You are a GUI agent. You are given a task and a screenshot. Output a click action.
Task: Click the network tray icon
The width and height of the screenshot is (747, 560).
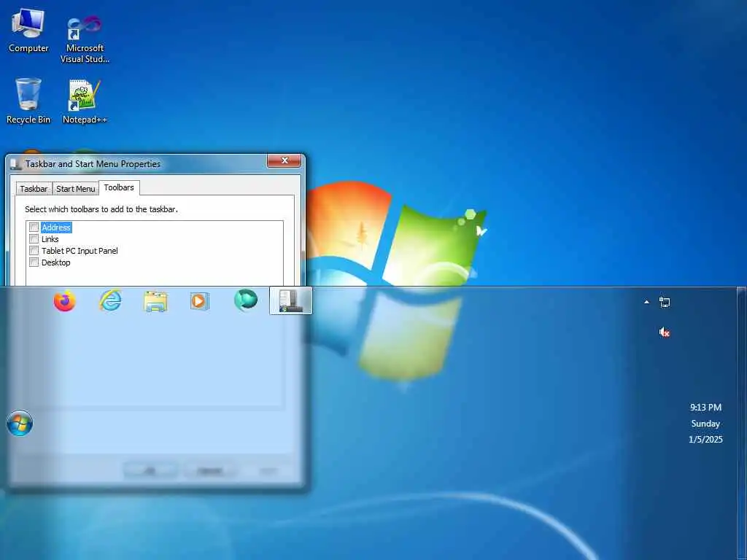point(665,302)
